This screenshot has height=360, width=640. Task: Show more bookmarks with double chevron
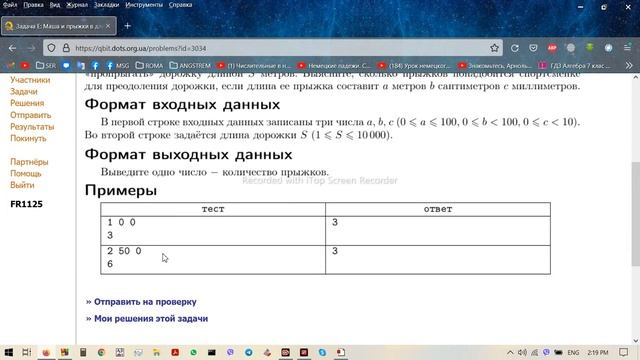coord(629,65)
